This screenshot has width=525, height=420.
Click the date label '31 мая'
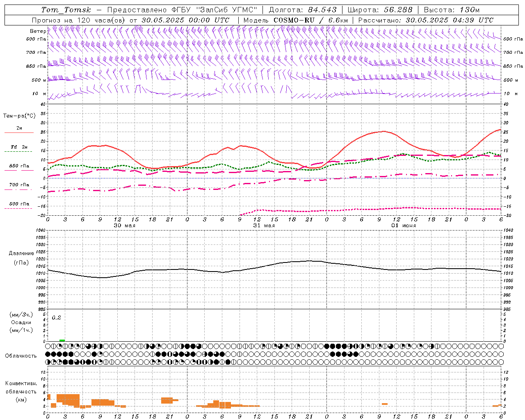point(264,226)
